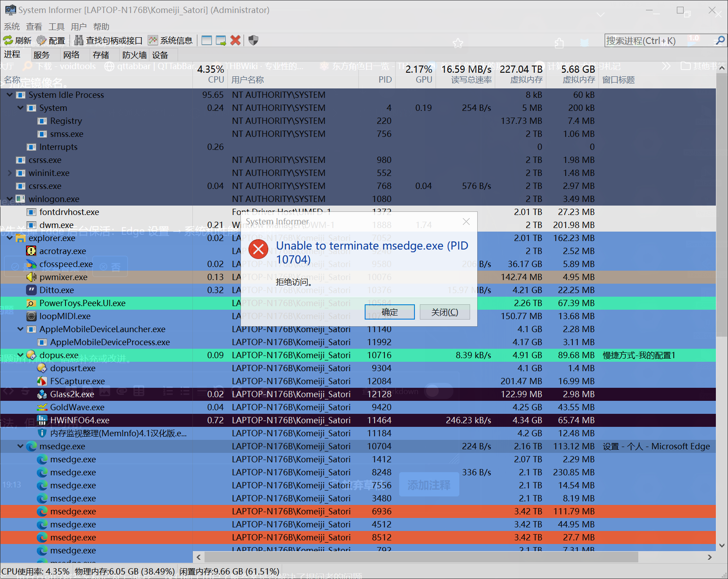This screenshot has height=579, width=728.
Task: Expand the wininit.exe tree node
Action: tap(9, 173)
